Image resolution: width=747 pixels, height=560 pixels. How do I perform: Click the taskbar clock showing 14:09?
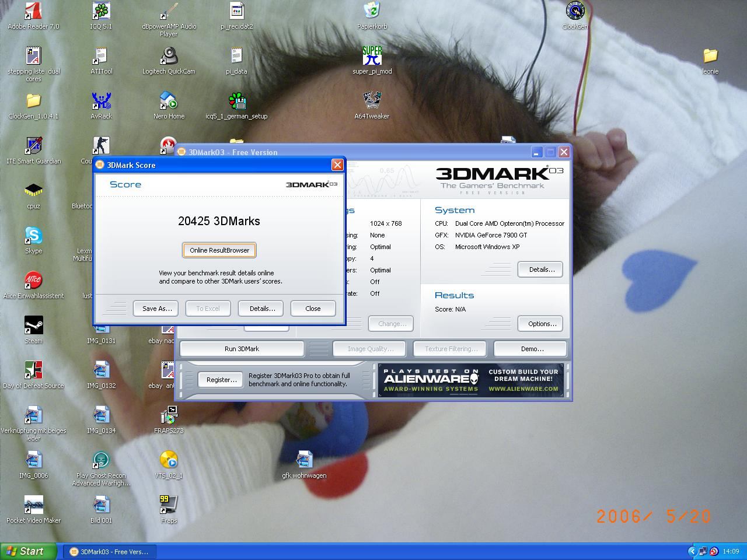pos(731,551)
